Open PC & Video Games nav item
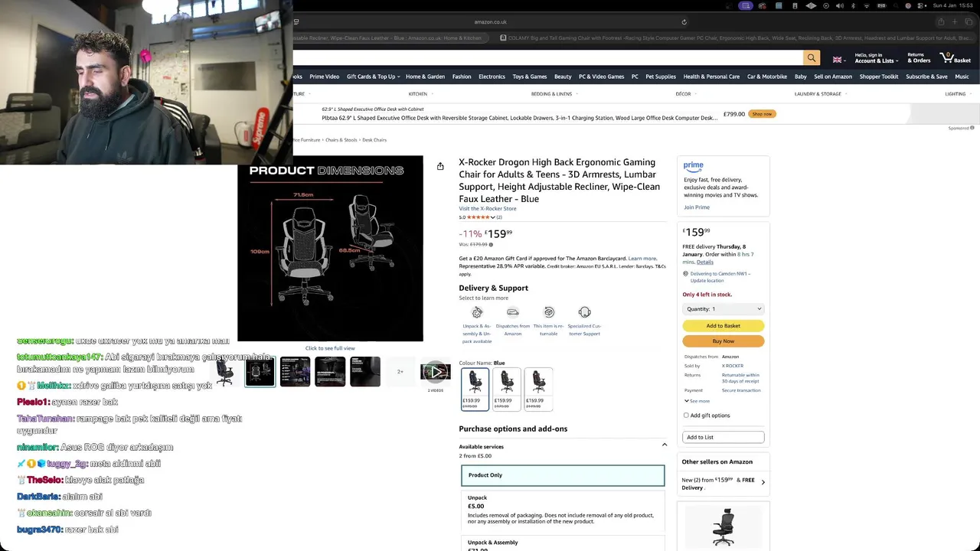 point(601,77)
